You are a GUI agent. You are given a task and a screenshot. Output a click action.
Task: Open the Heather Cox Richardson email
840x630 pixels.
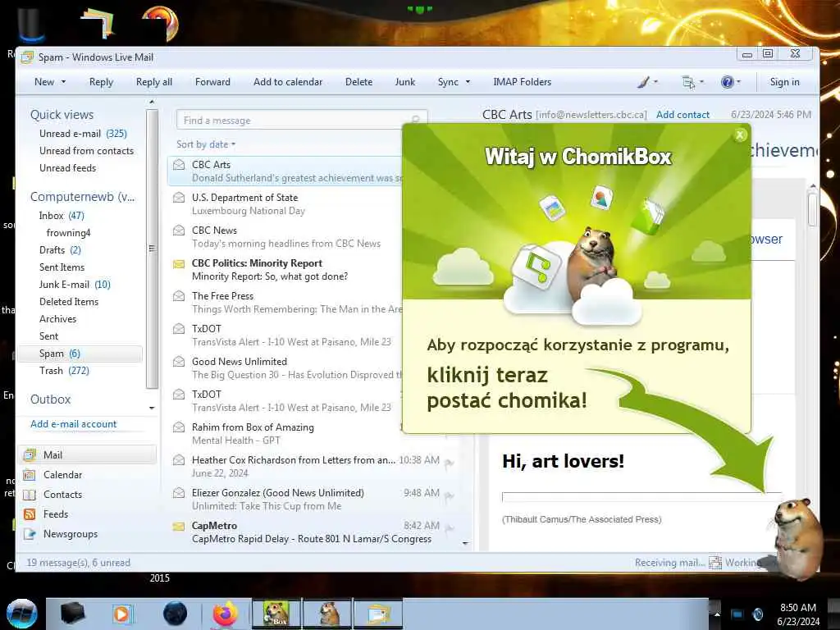click(313, 466)
